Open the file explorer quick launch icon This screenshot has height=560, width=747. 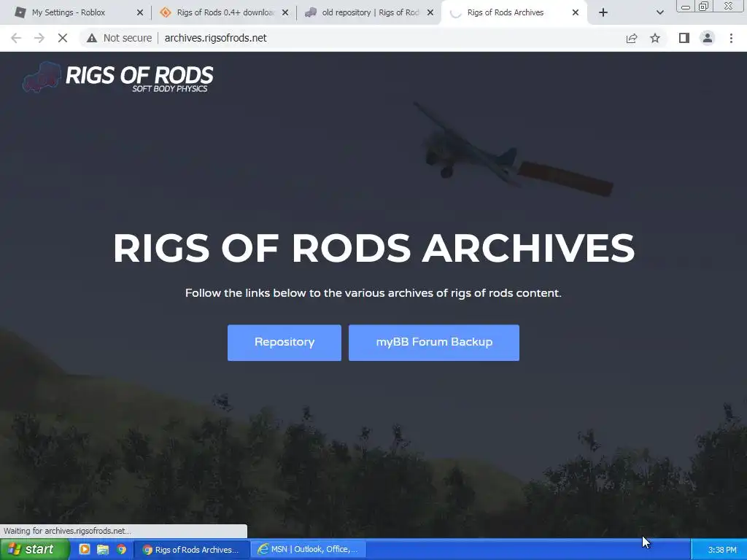pos(103,549)
